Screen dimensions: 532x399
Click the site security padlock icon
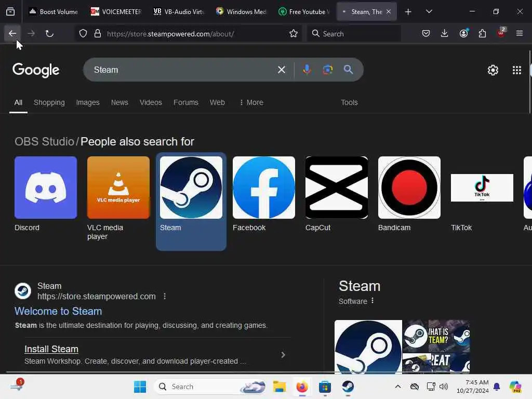(98, 34)
